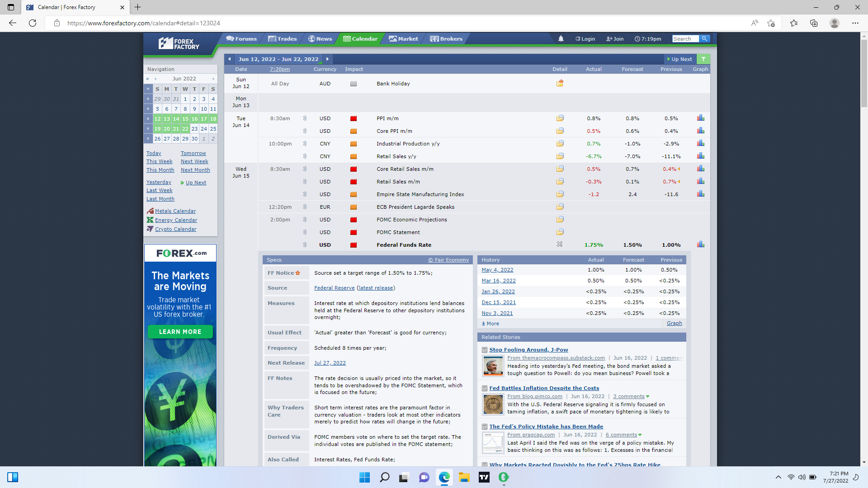This screenshot has width=868, height=488.
Task: Click the alerts bell icon in the header
Action: 561,39
